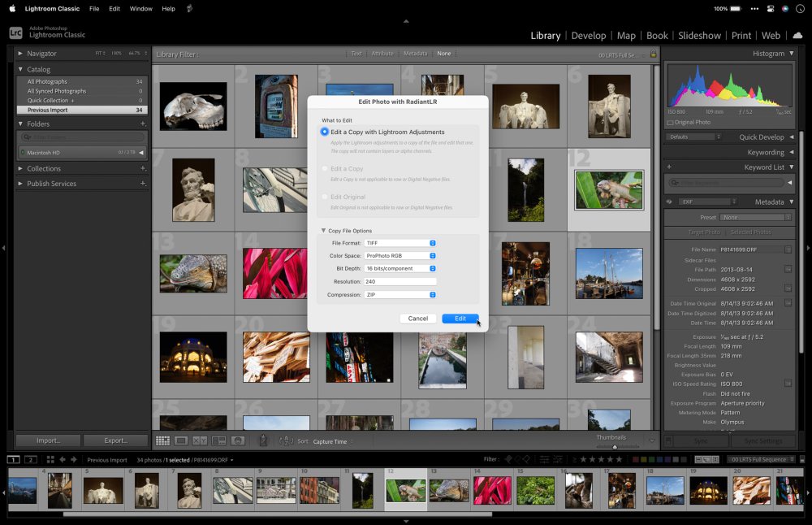This screenshot has width=812, height=525.
Task: Switch to Grid view icon in toolbar
Action: coord(162,440)
